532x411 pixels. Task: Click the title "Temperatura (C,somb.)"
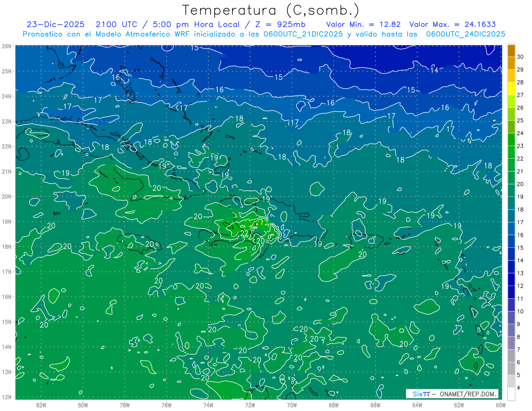click(271, 10)
